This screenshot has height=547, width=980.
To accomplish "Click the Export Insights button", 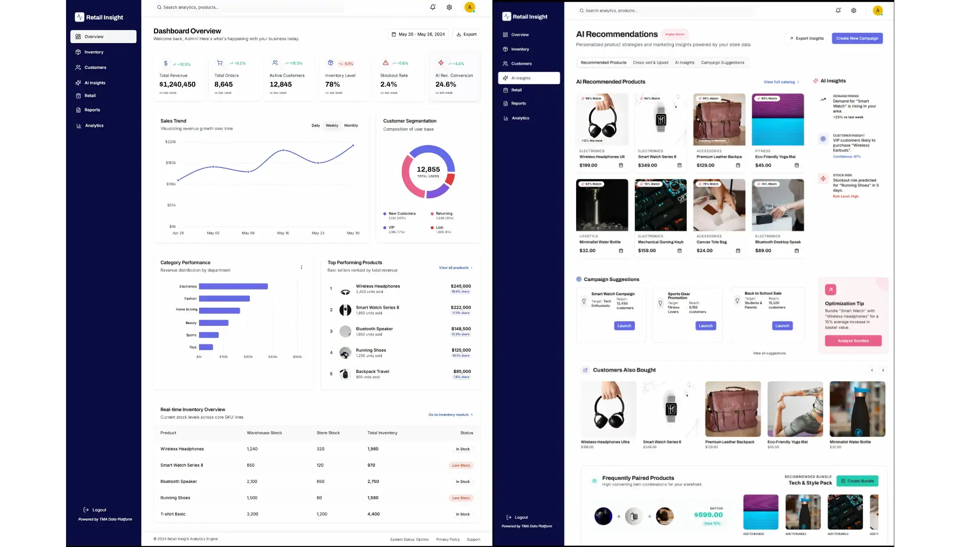I will click(806, 38).
